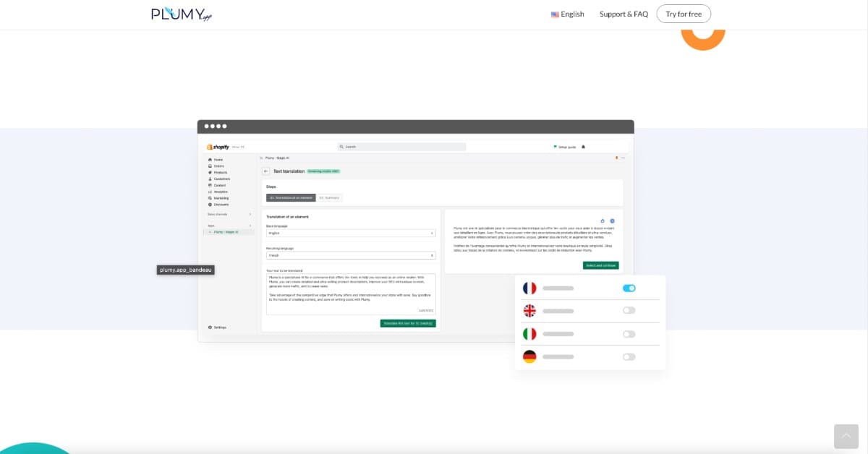Open the English language selector

(x=568, y=14)
